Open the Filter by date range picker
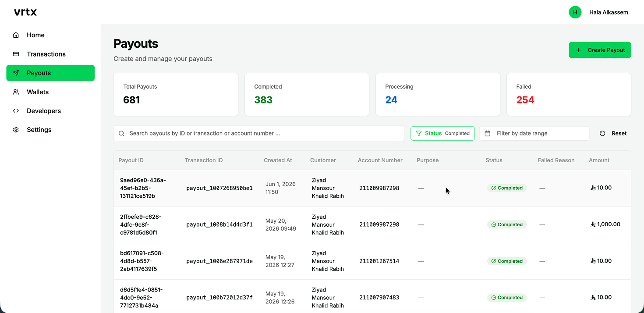Image resolution: width=644 pixels, height=313 pixels. [x=534, y=133]
